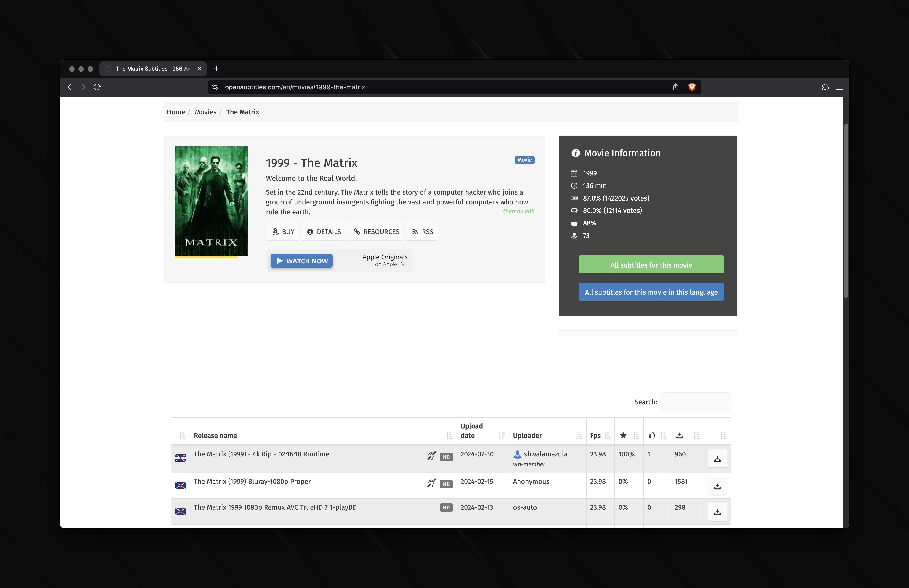Image resolution: width=909 pixels, height=588 pixels.
Task: Open the DETAILS button
Action: point(324,232)
